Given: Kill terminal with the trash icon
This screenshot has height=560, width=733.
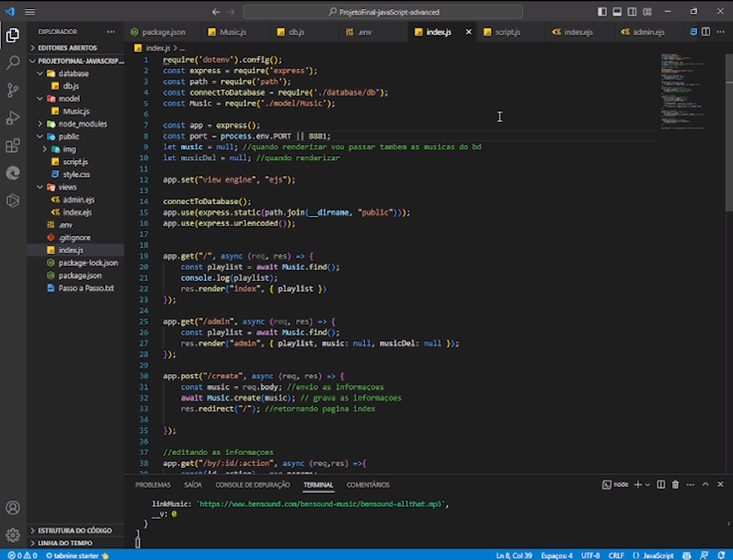Looking at the screenshot, I should (x=675, y=485).
